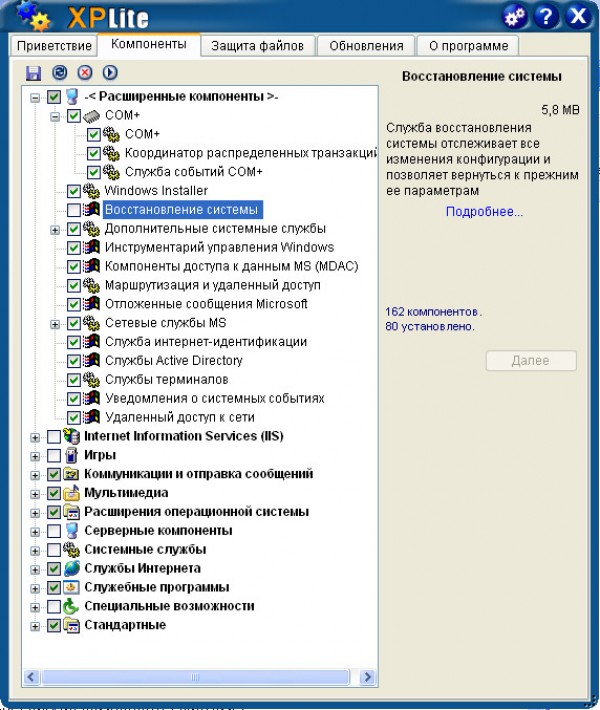Image resolution: width=600 pixels, height=710 pixels.
Task: Check the Internet Information Services (IIS) checkbox
Action: tap(54, 437)
